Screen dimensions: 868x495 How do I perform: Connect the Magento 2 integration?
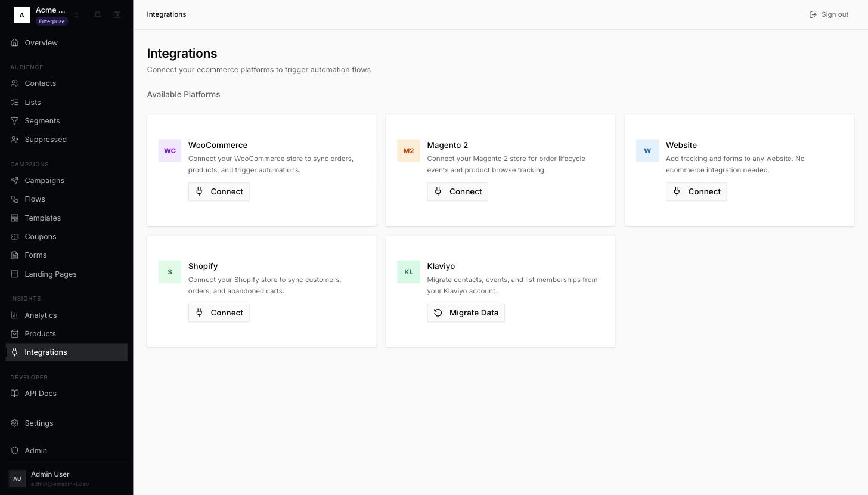[x=457, y=191]
